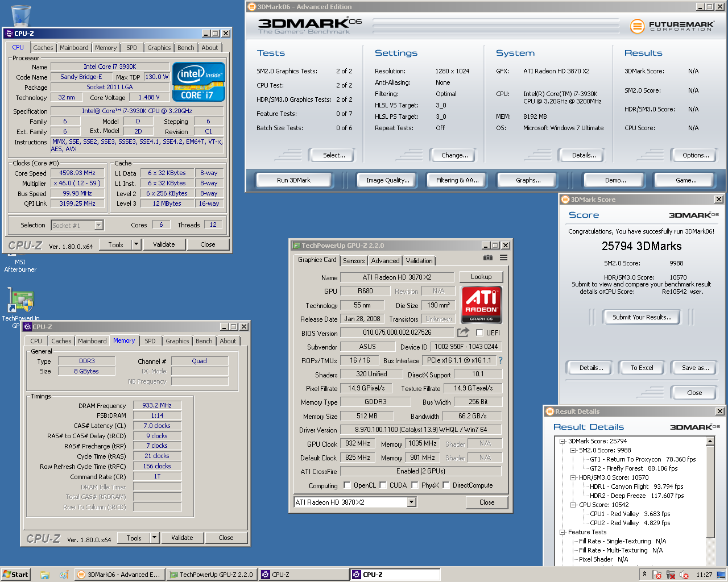Switch to Sensors tab in GPU-Z
Viewport: 728px width, 582px height.
(x=354, y=260)
